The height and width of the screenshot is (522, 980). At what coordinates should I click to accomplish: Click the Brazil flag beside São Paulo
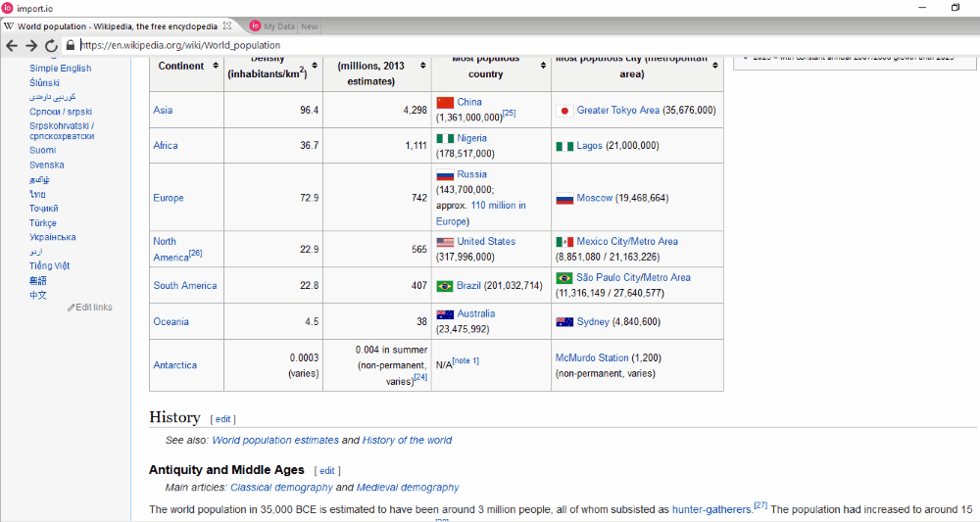(564, 278)
